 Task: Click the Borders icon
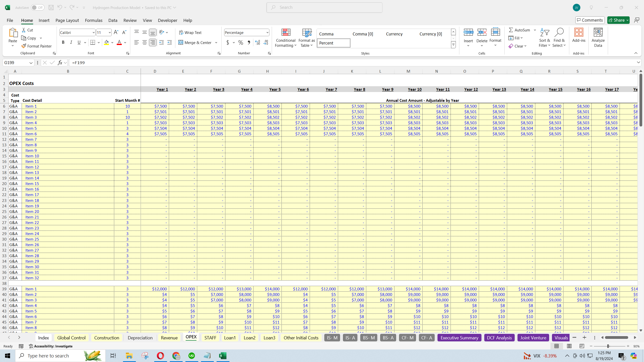pyautogui.click(x=93, y=42)
